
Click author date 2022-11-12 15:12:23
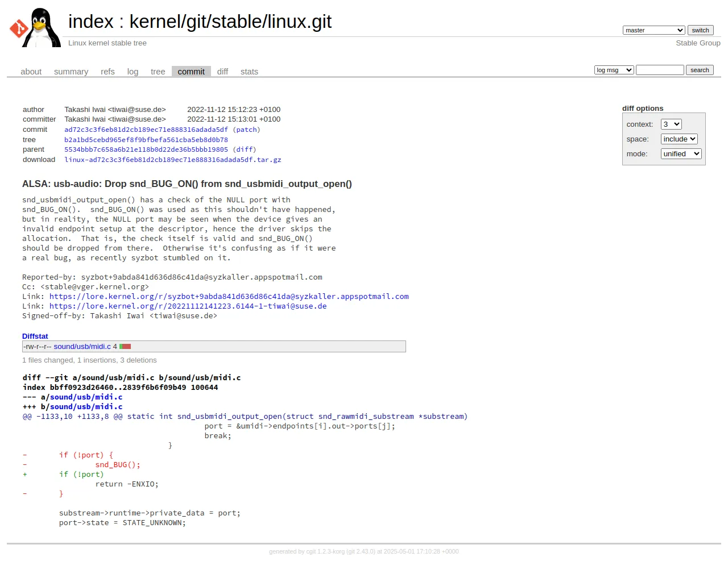234,110
